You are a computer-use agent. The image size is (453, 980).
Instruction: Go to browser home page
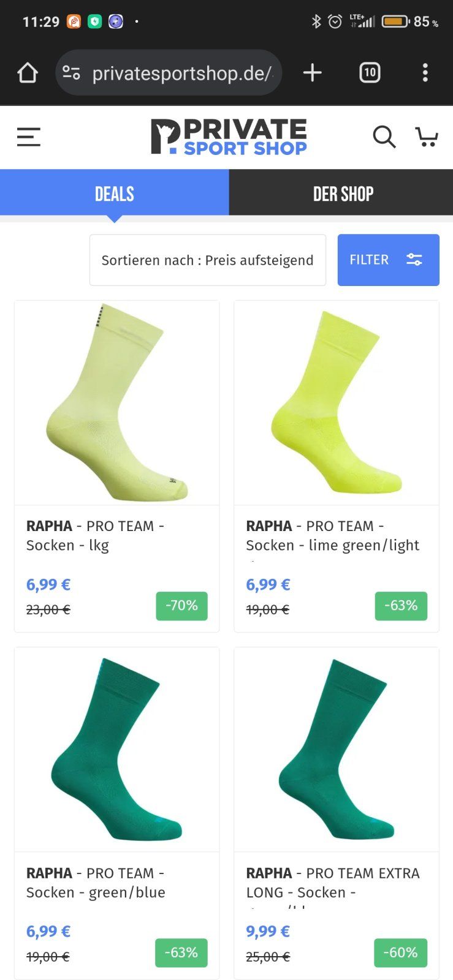pos(28,73)
